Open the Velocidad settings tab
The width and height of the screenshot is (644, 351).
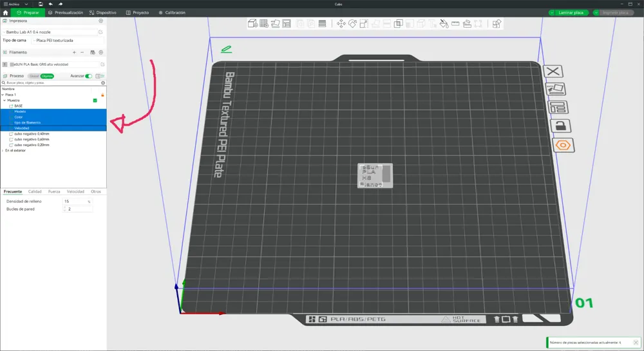point(75,192)
